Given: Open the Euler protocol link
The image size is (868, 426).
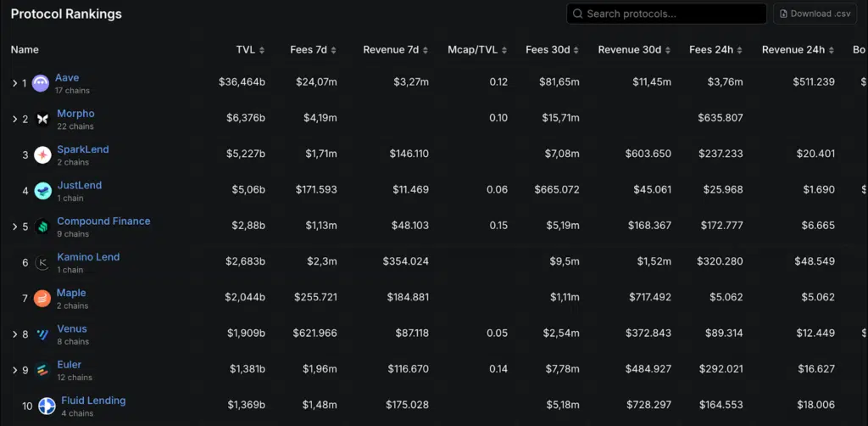Looking at the screenshot, I should click(69, 365).
